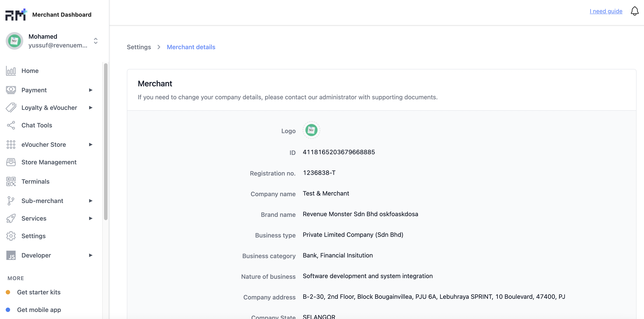
Task: Click the Services rocket icon
Action: [11, 218]
